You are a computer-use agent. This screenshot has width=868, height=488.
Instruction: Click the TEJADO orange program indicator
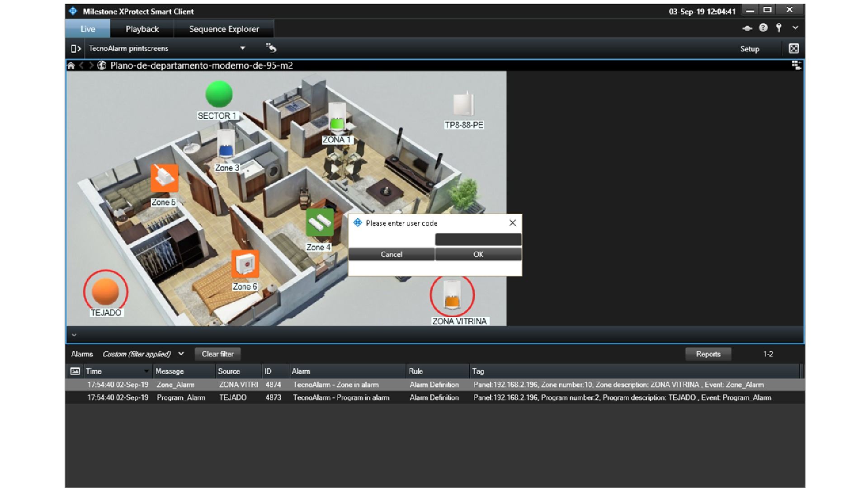(105, 291)
